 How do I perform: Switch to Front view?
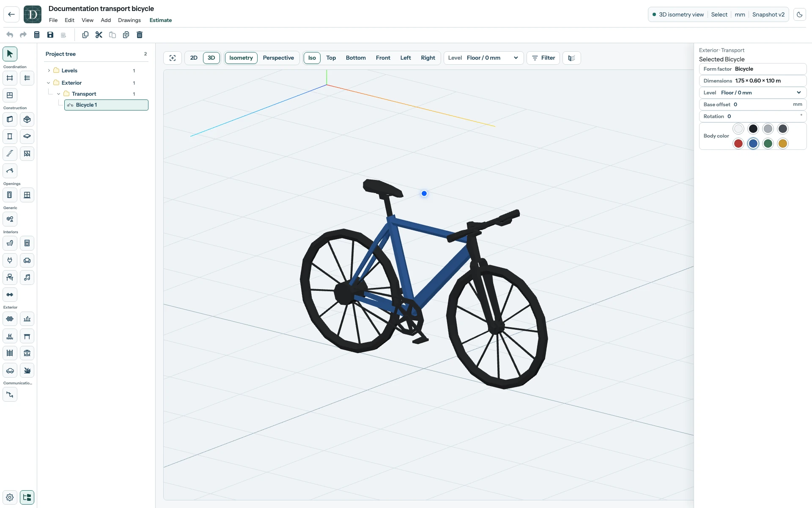point(383,58)
